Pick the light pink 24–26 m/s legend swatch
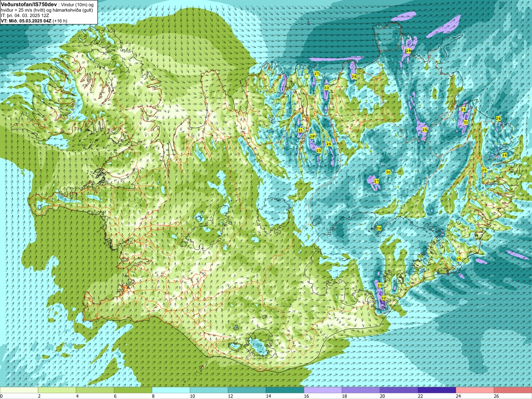Screen dimensions: 532x399 [475, 390]
